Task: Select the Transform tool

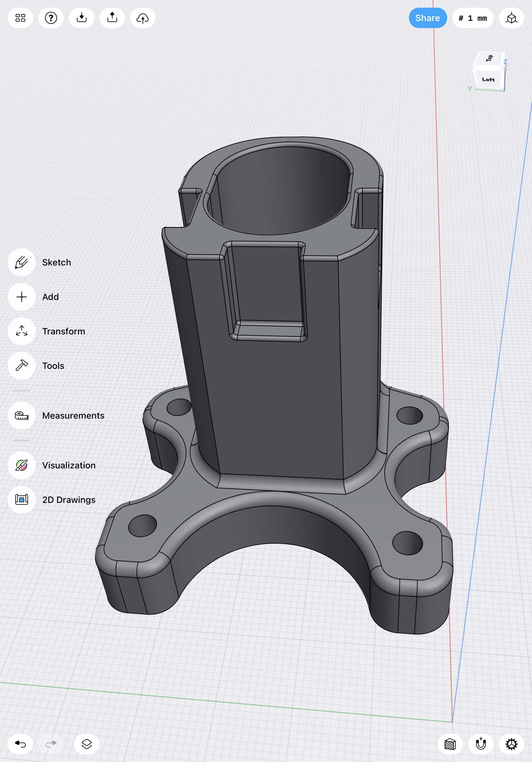Action: [21, 331]
